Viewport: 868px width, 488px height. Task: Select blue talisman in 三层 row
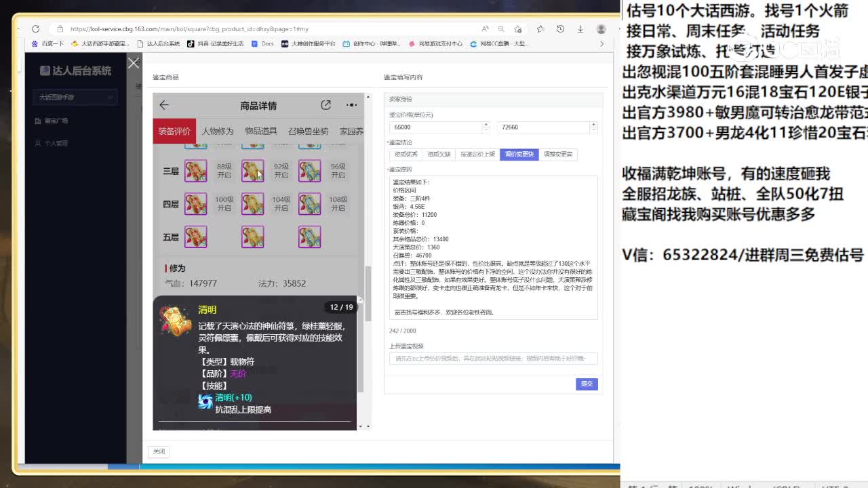[x=309, y=171]
